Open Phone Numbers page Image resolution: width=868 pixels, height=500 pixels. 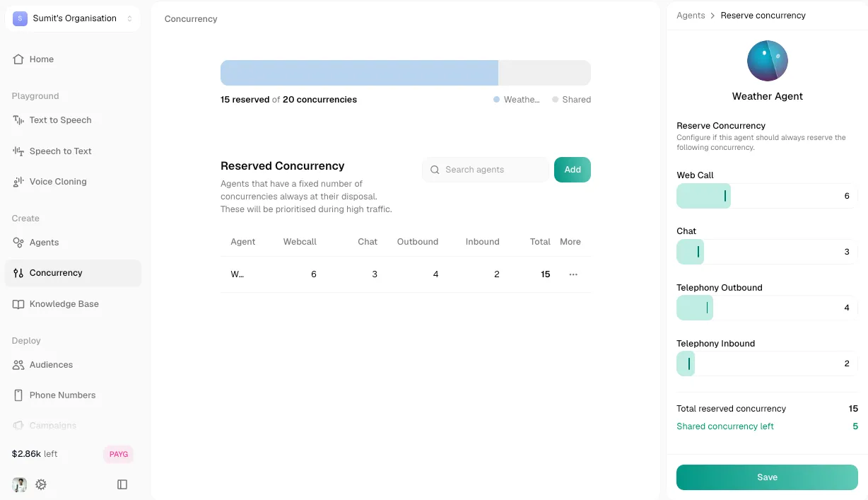[73, 395]
